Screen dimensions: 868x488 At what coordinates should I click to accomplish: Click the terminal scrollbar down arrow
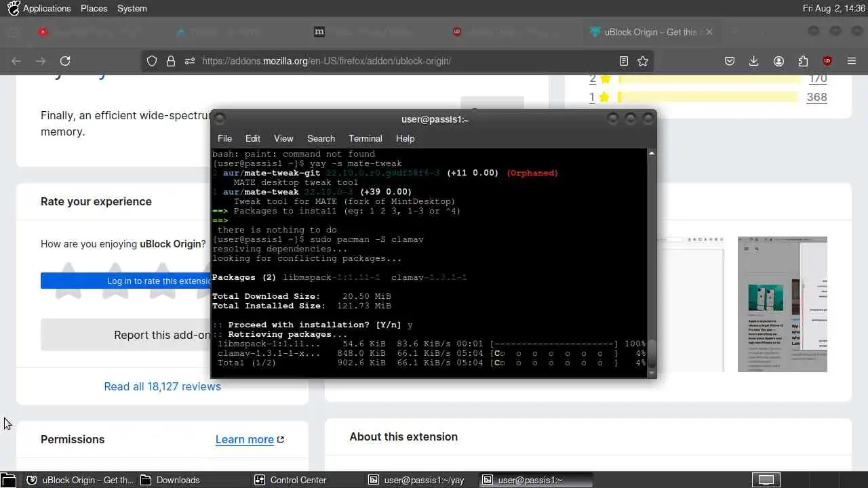[652, 372]
